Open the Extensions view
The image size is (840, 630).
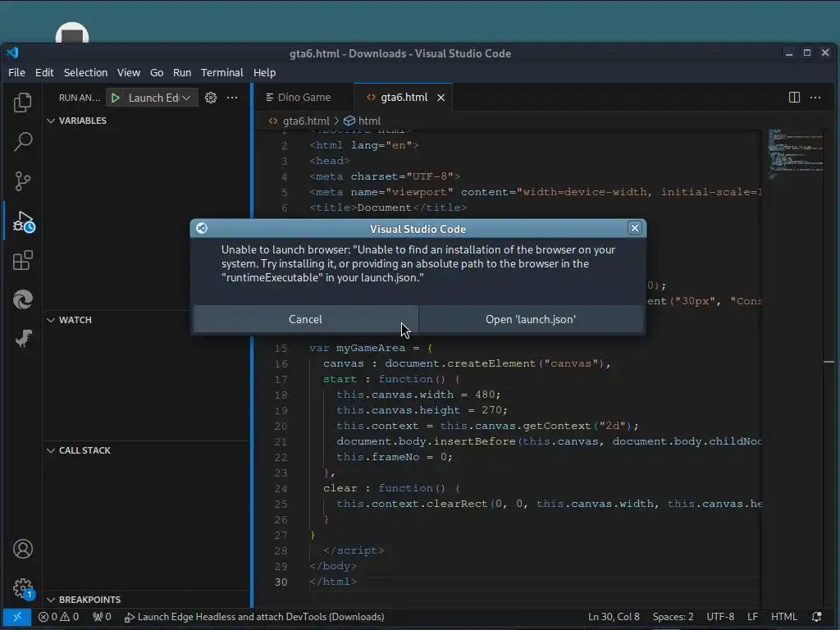[x=22, y=260]
